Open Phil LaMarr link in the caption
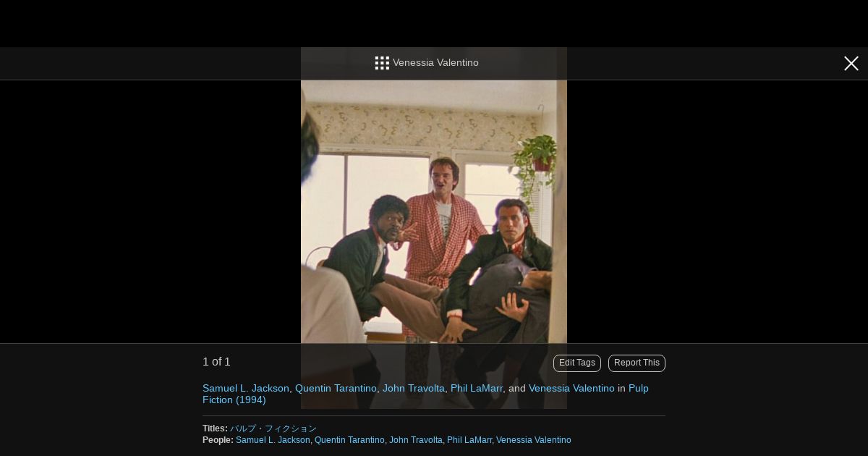Image resolution: width=868 pixels, height=456 pixels. [477, 388]
